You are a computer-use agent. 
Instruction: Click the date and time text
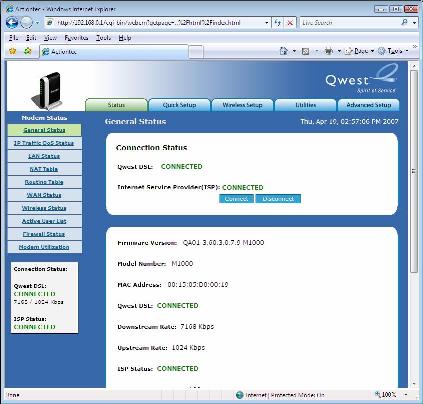(349, 122)
